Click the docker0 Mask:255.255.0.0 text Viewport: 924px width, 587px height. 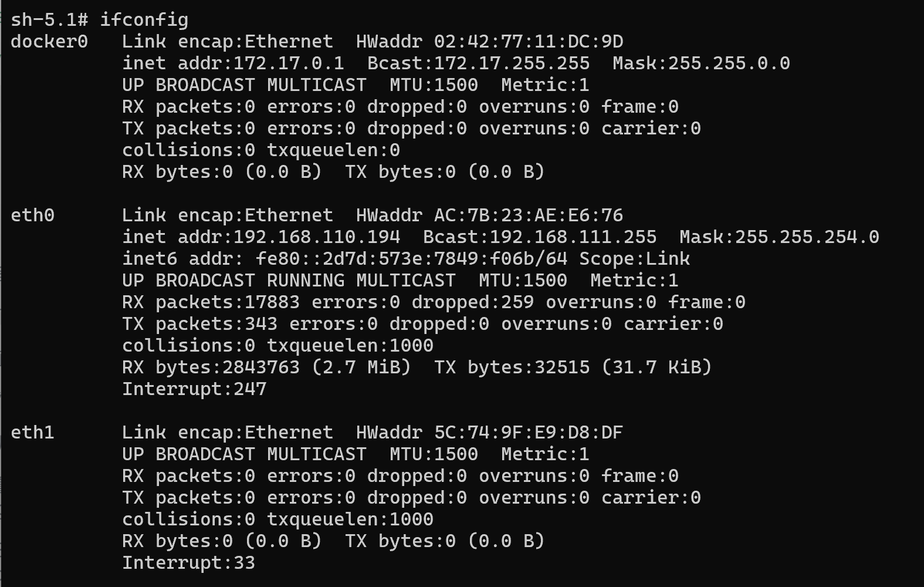coord(701,63)
